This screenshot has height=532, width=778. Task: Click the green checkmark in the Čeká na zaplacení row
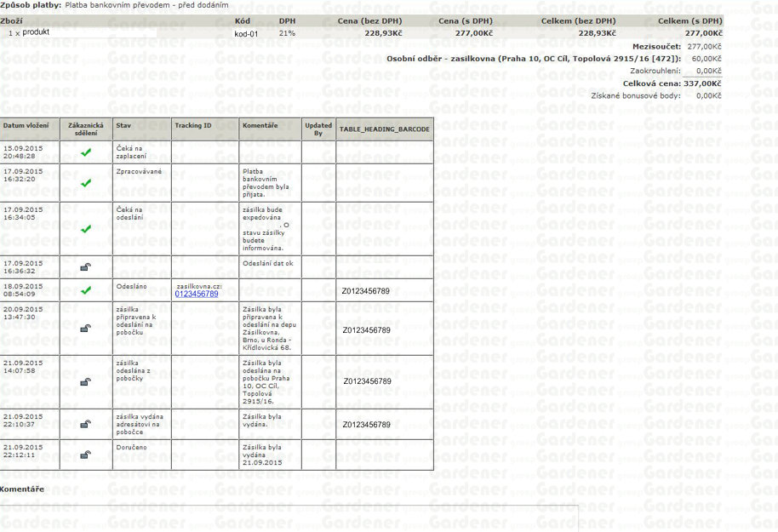(85, 152)
